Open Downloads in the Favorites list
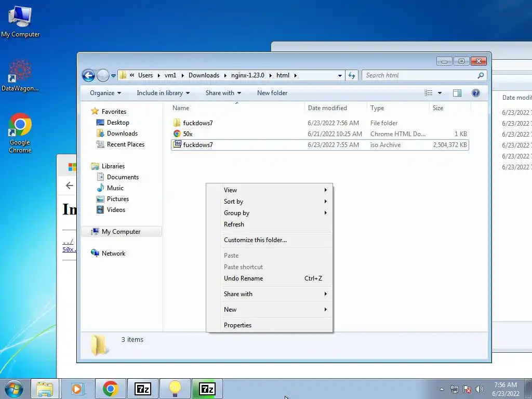 (117, 134)
